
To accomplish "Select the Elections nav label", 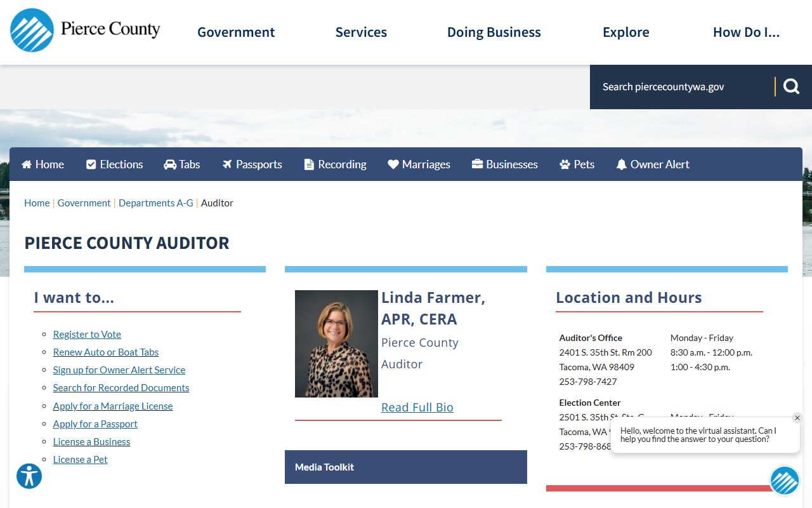I will 121,164.
